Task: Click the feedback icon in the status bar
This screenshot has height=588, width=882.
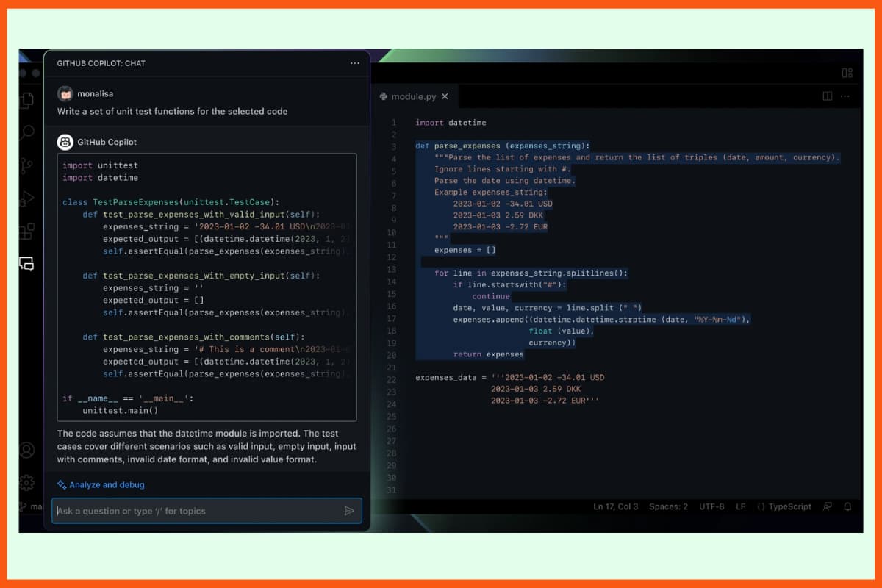Action: coord(828,506)
